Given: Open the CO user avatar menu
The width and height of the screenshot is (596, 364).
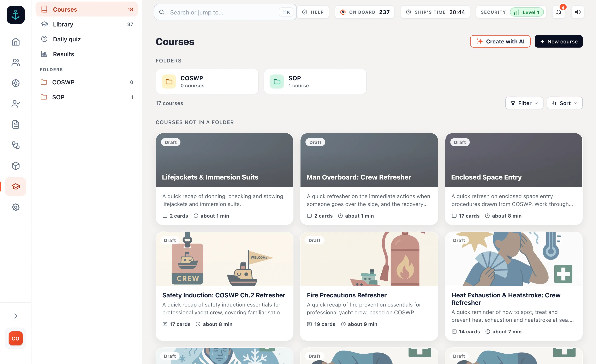Looking at the screenshot, I should pyautogui.click(x=16, y=338).
